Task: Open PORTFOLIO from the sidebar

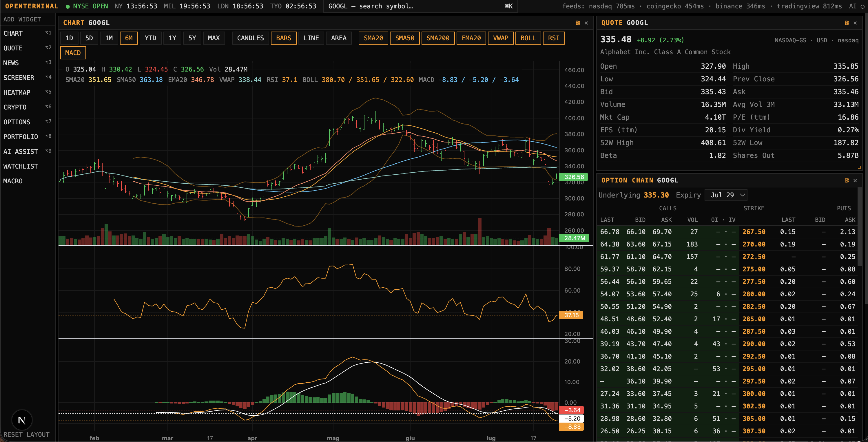Action: (27, 137)
